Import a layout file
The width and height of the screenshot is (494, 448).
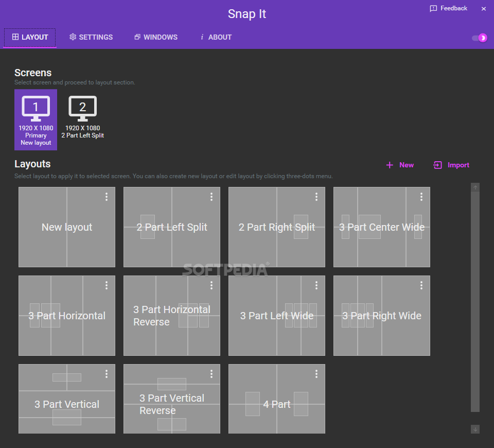coord(451,165)
